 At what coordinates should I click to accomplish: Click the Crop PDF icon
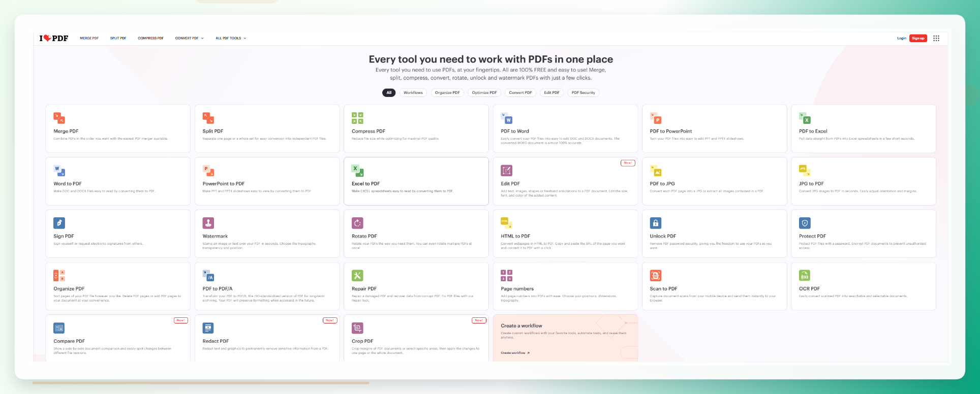(357, 328)
